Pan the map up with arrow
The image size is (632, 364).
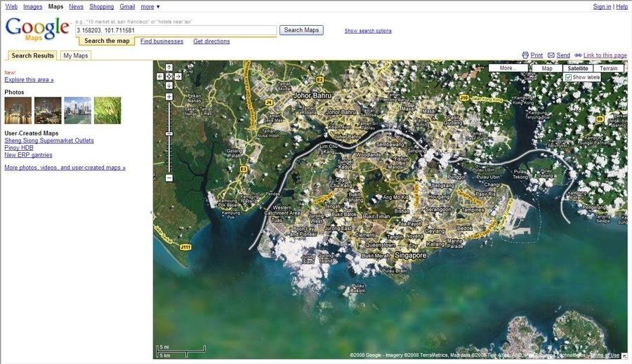click(x=169, y=67)
